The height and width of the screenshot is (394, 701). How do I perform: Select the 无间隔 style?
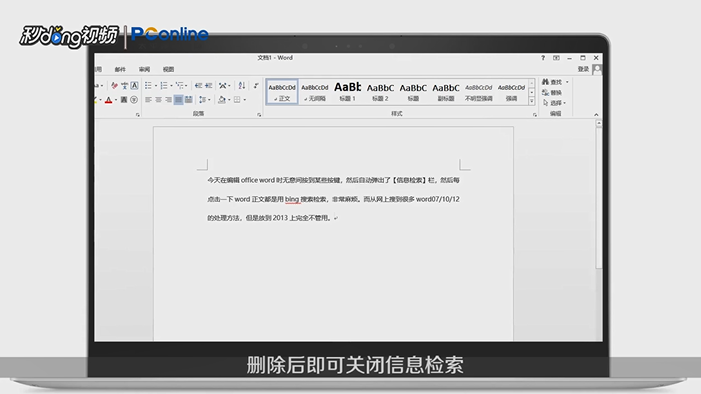pos(315,92)
